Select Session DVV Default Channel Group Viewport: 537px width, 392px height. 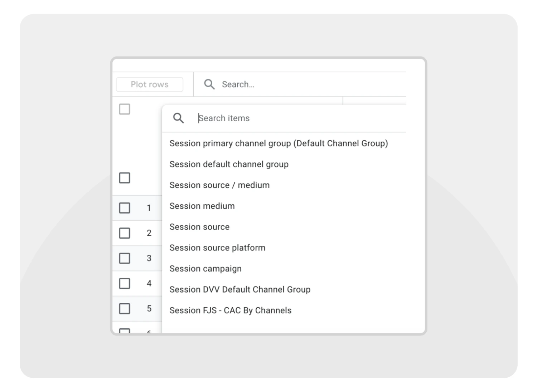pos(240,289)
